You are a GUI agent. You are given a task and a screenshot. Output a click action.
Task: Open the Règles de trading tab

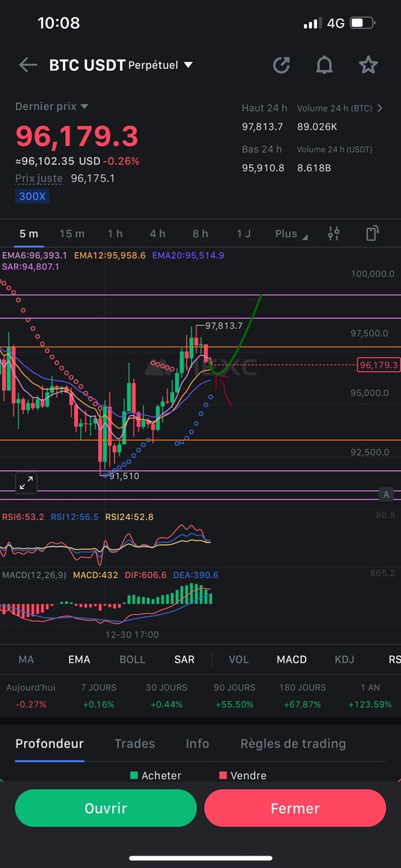pyautogui.click(x=293, y=744)
